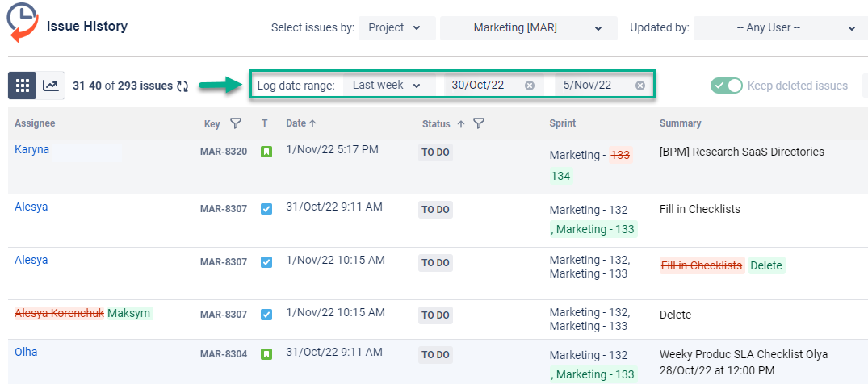Click the Assignee column header

(35, 123)
